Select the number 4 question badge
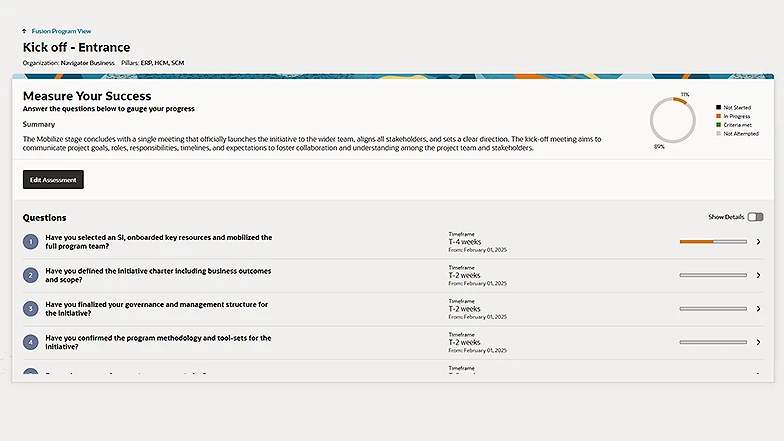This screenshot has height=441, width=784. point(31,342)
